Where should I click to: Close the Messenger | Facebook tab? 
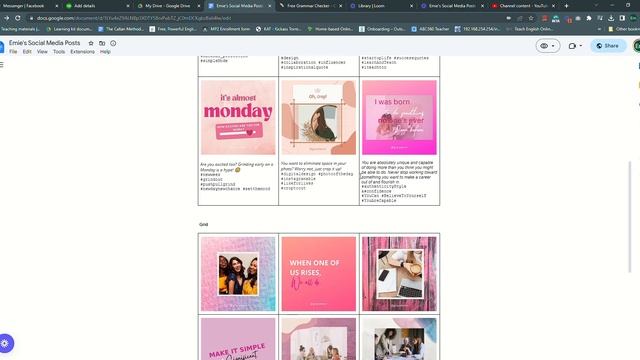click(56, 6)
